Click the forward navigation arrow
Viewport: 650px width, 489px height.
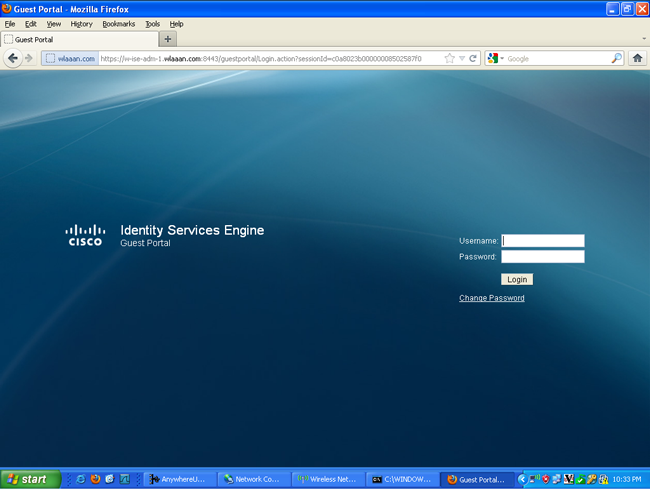29,58
